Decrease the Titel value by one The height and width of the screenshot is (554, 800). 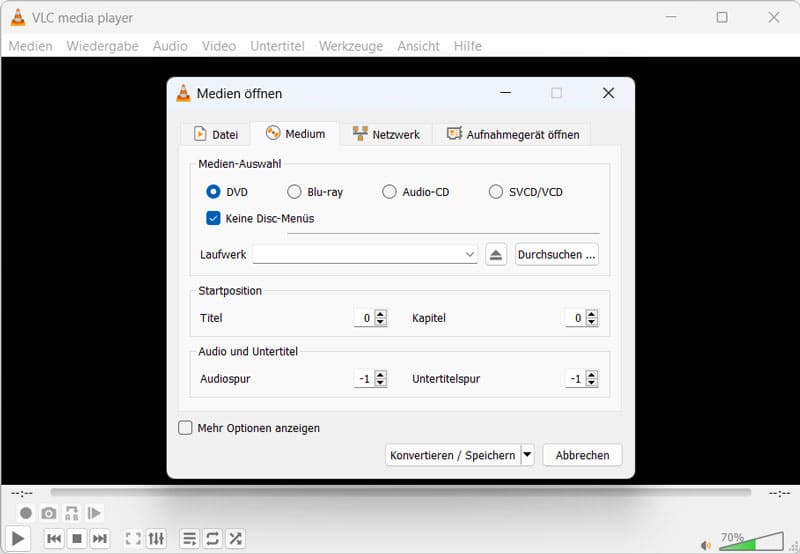380,322
